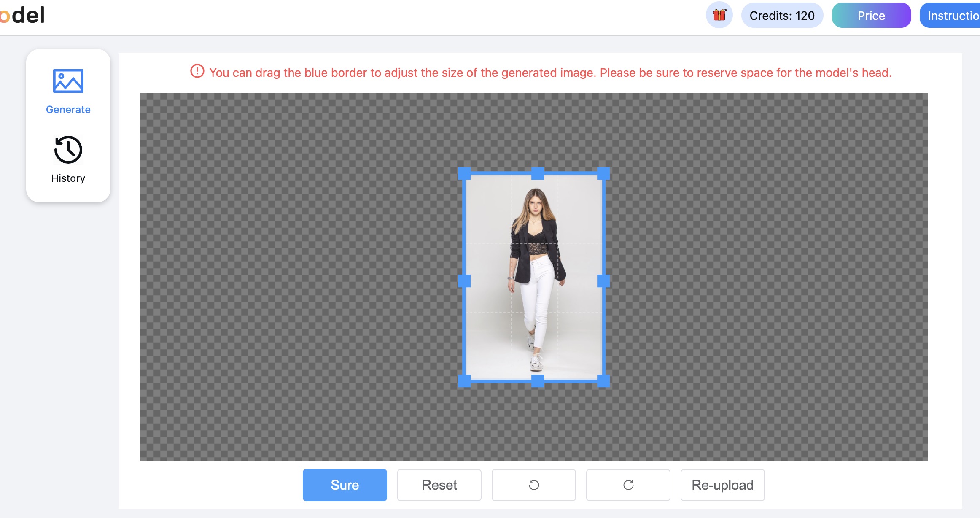Click the red drag-border instruction text
This screenshot has height=518, width=980.
(x=550, y=73)
